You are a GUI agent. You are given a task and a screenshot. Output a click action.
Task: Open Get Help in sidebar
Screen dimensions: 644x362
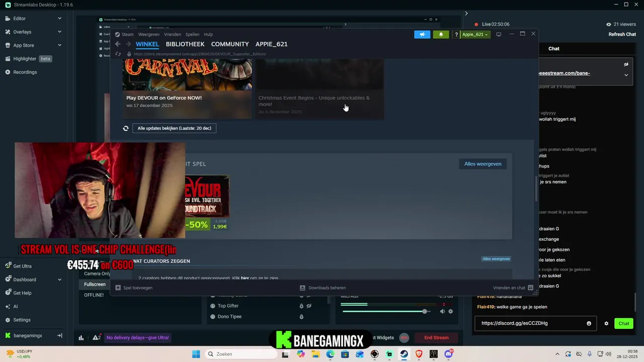coord(22,293)
